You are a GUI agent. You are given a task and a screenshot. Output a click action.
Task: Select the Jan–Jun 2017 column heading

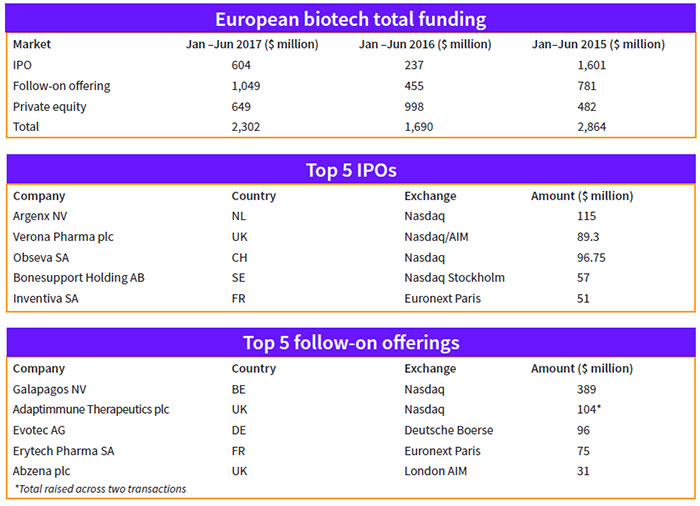pos(252,45)
